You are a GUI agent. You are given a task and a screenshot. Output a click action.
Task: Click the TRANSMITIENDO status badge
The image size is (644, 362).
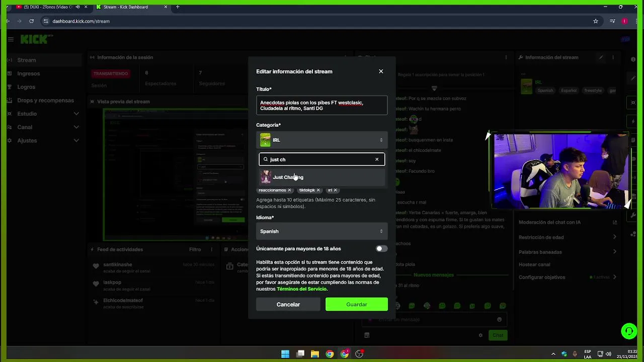pyautogui.click(x=111, y=73)
